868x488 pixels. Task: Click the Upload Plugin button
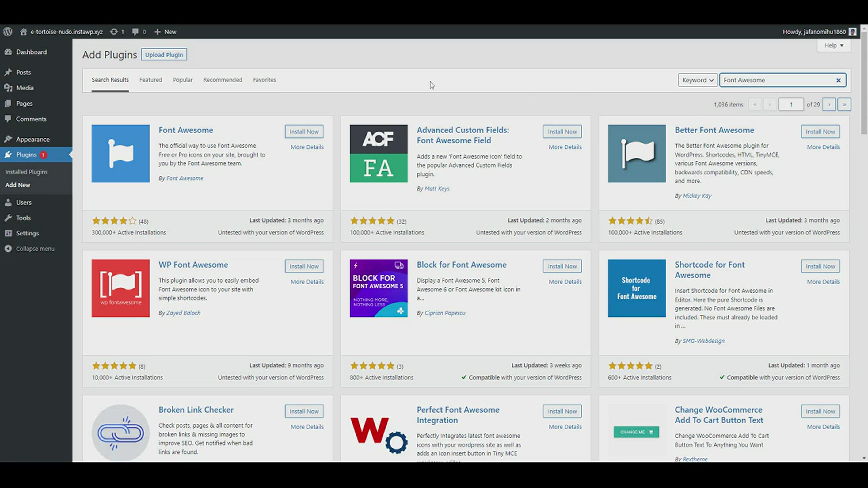164,55
